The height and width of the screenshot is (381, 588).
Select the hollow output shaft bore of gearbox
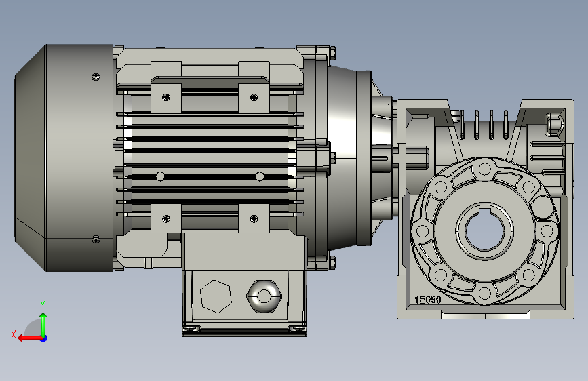[x=485, y=230]
